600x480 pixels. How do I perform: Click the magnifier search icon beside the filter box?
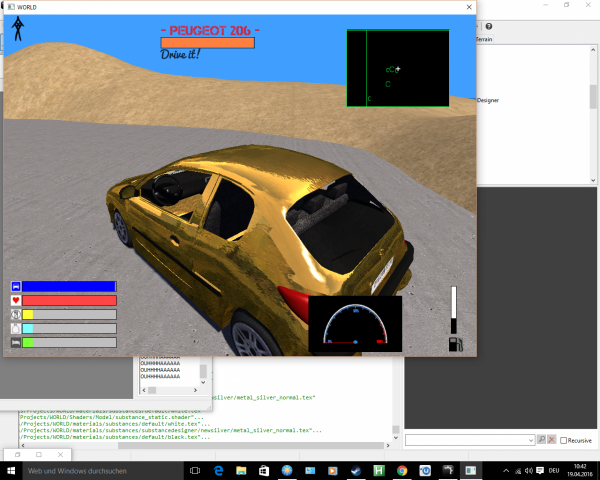[x=540, y=439]
